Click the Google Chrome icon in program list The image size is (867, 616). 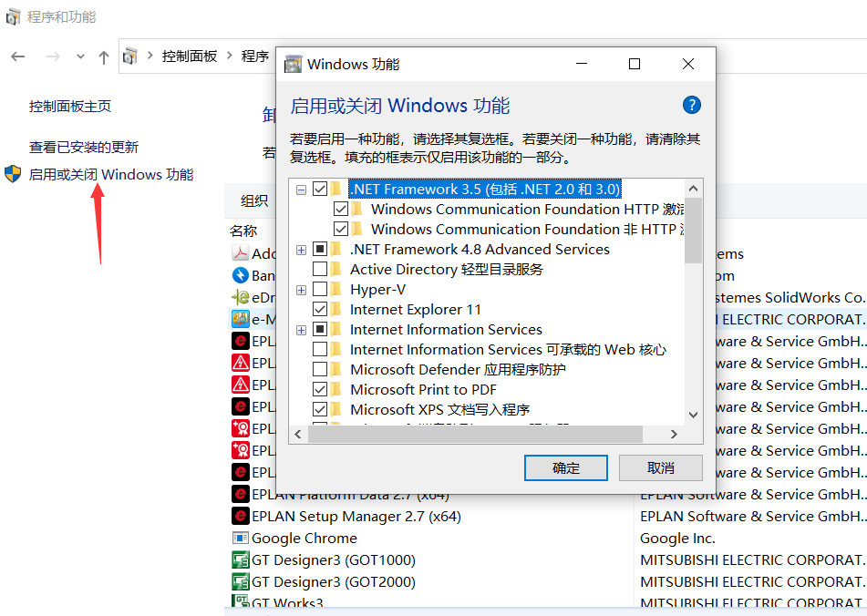241,539
